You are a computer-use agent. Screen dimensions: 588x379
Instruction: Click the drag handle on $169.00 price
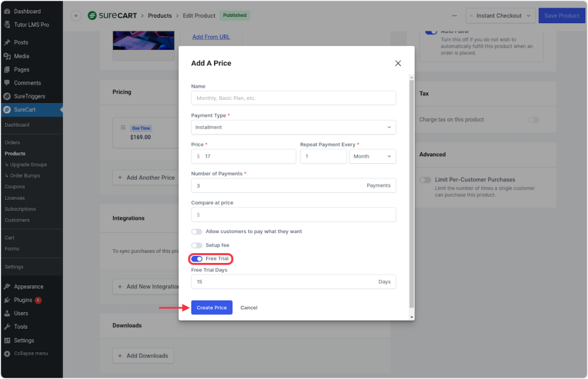click(123, 128)
